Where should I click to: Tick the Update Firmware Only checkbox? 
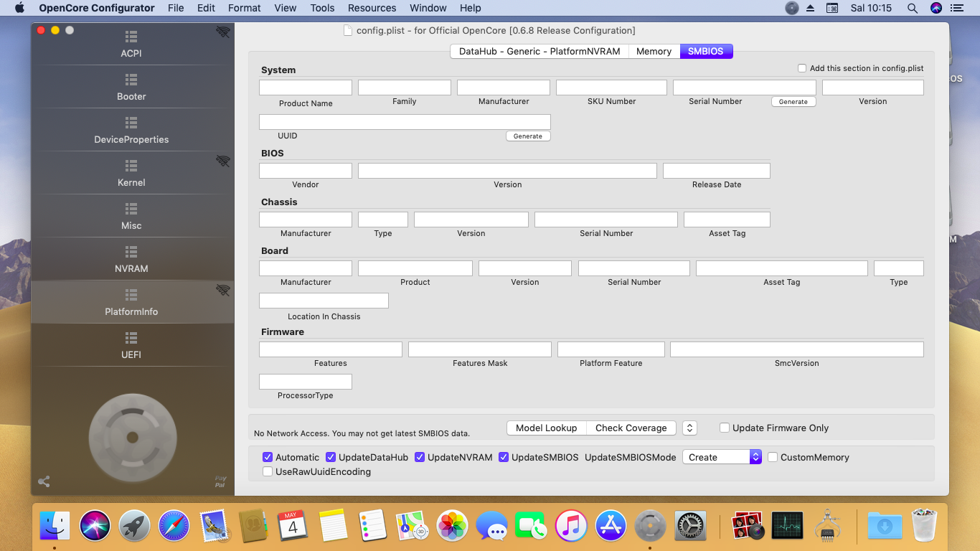725,428
